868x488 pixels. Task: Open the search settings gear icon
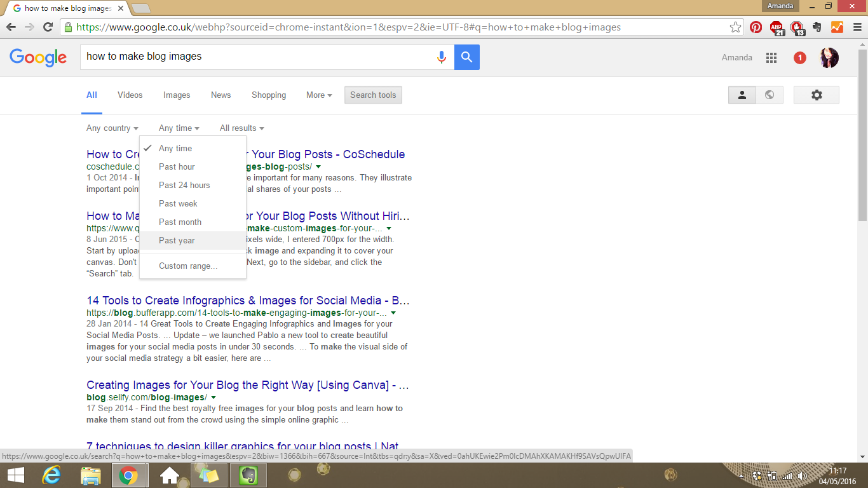[x=817, y=95]
